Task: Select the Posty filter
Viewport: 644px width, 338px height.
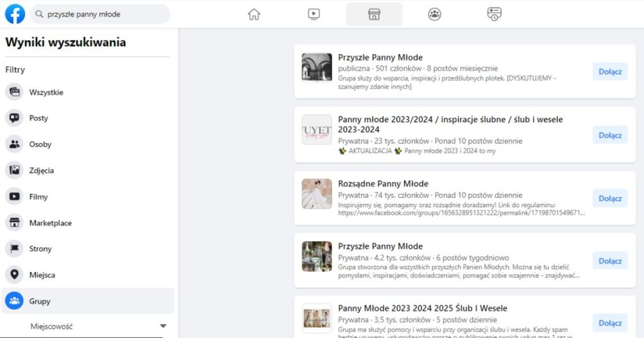Action: point(38,118)
